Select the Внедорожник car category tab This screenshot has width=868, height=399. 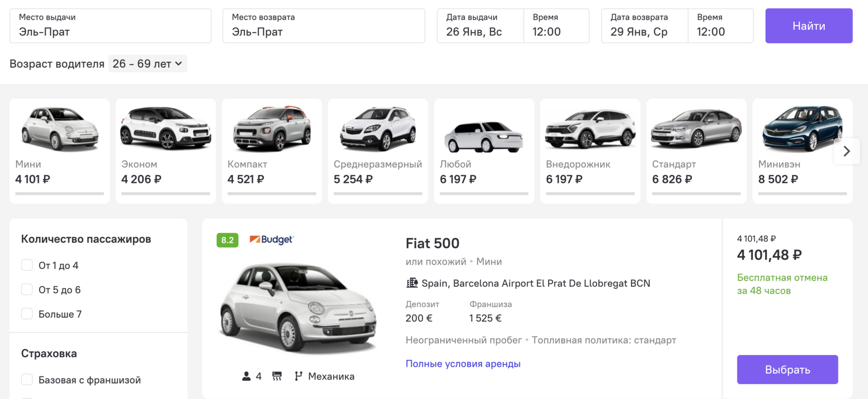[590, 151]
